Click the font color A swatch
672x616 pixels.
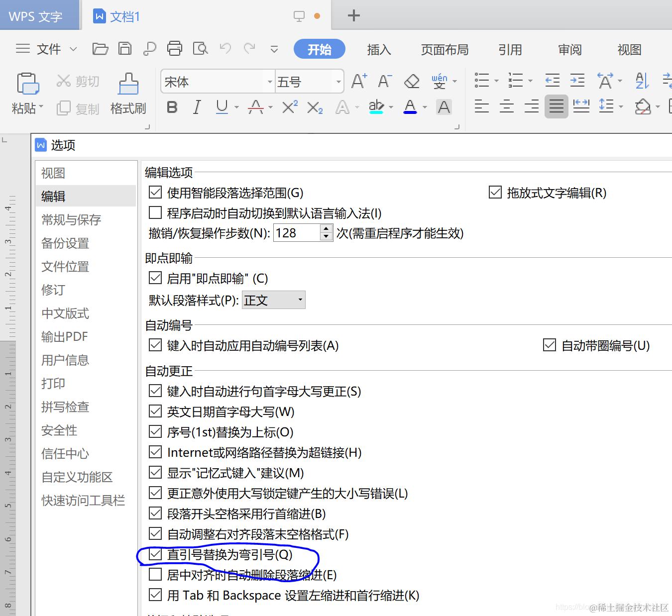[410, 107]
